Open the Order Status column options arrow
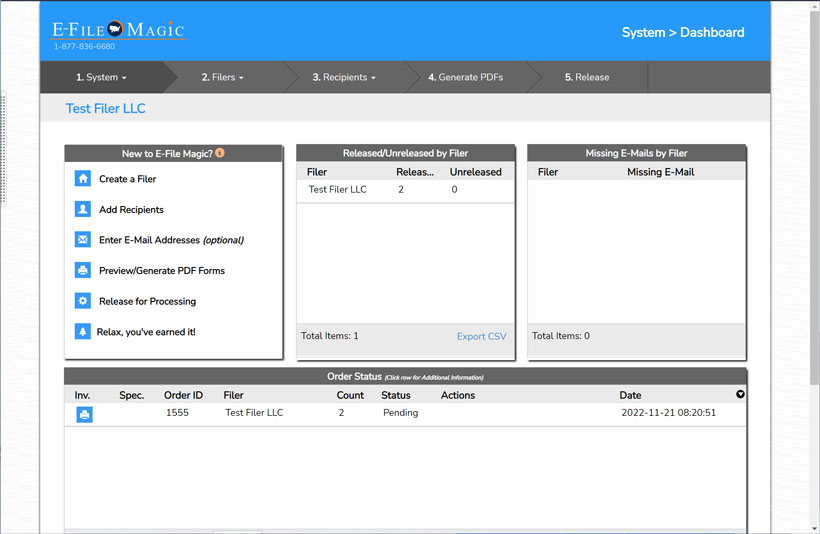 tap(740, 394)
